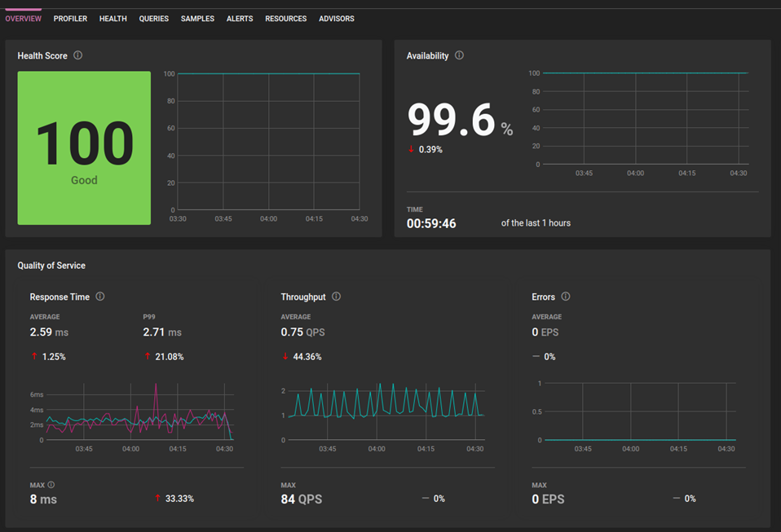Open the Queries tab
781x532 pixels.
tap(154, 19)
